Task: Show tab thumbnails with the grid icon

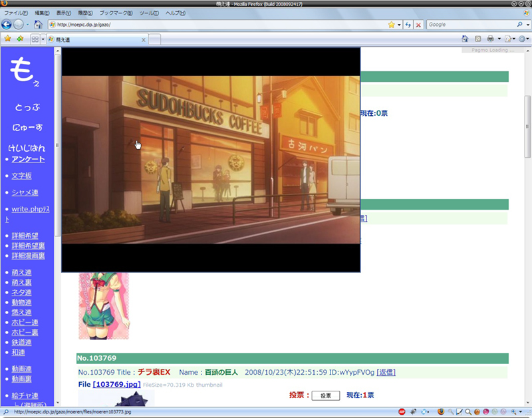Action: (x=35, y=39)
